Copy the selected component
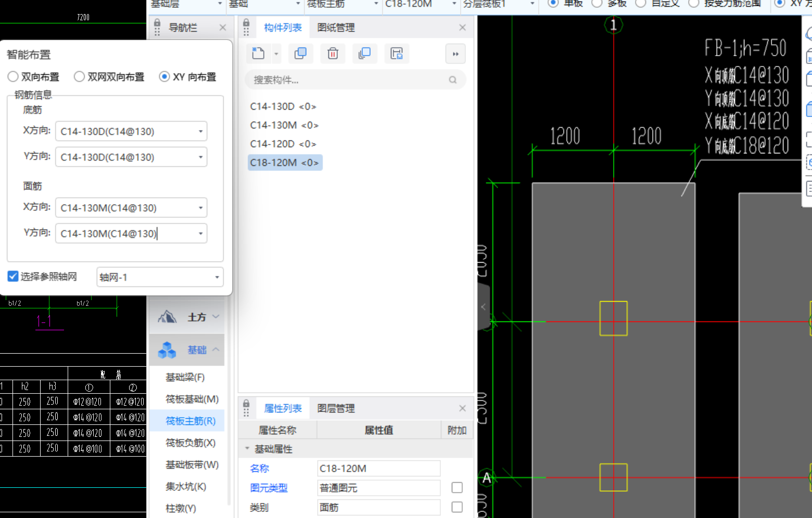Image resolution: width=812 pixels, height=518 pixels. tap(301, 54)
